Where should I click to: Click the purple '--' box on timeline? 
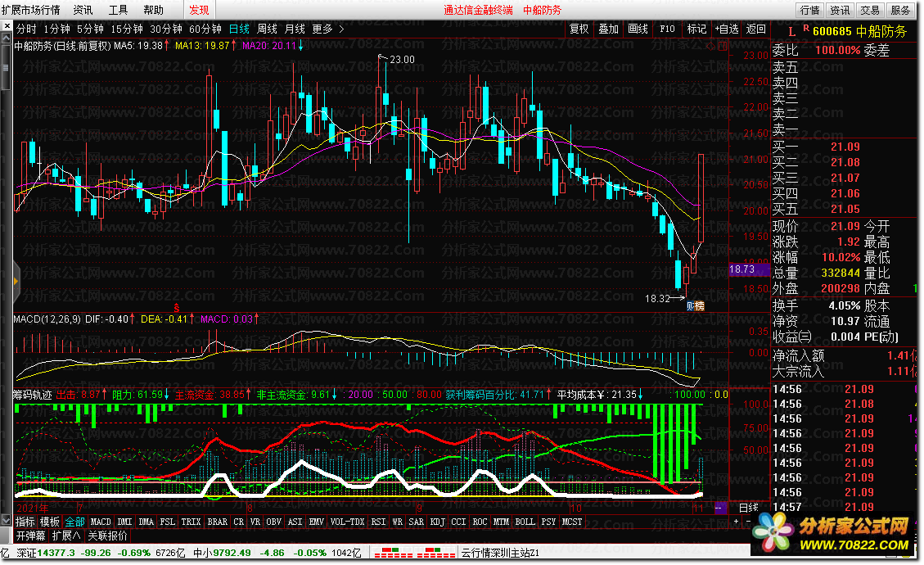pos(720,507)
